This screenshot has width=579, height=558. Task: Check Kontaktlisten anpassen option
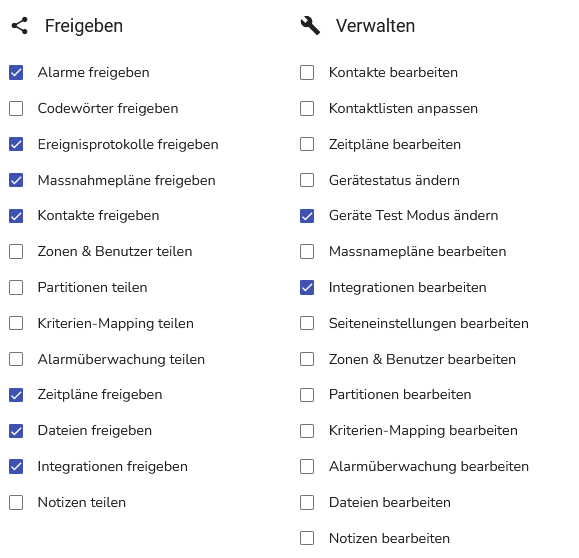point(307,109)
